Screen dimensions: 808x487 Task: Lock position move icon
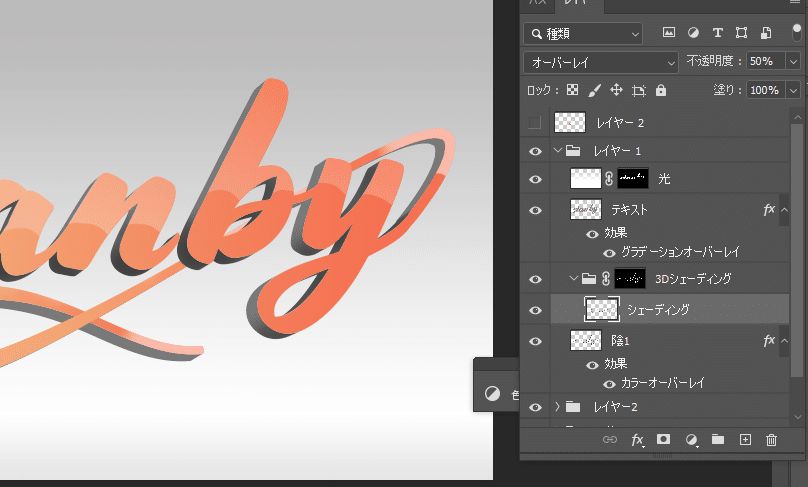point(616,90)
